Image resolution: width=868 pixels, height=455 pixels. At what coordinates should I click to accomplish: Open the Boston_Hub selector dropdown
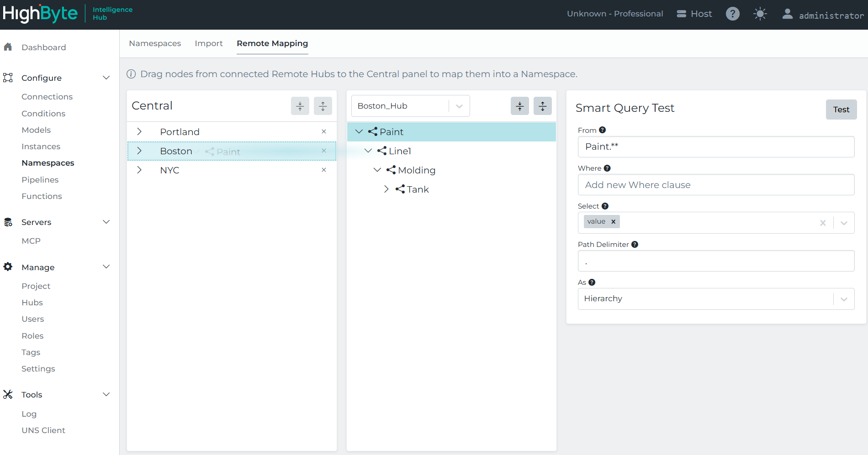[x=459, y=105]
